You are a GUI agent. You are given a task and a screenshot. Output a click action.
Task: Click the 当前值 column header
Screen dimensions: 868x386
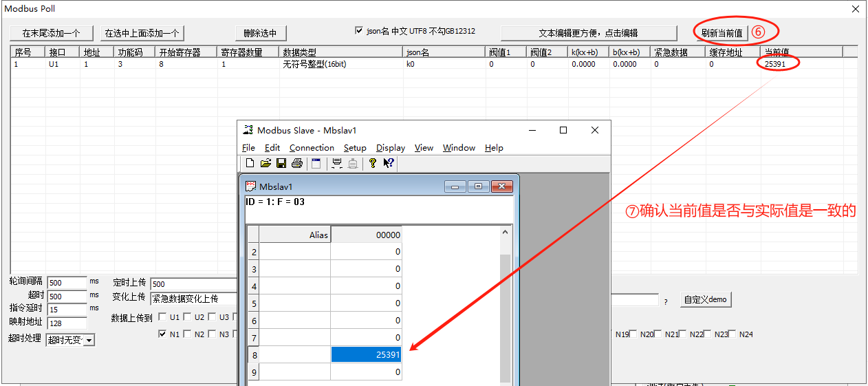pyautogui.click(x=802, y=52)
